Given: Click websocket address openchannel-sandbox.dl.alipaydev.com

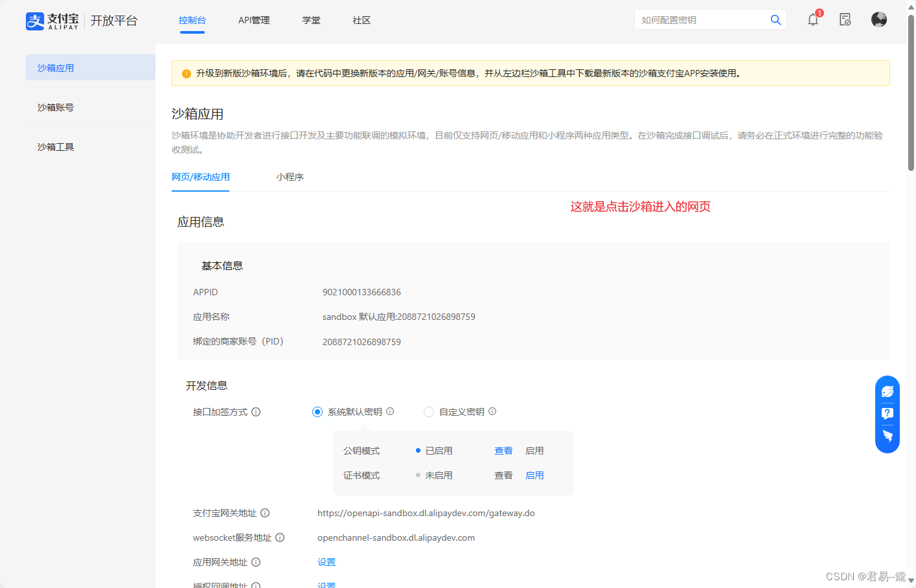Looking at the screenshot, I should click(x=396, y=537).
